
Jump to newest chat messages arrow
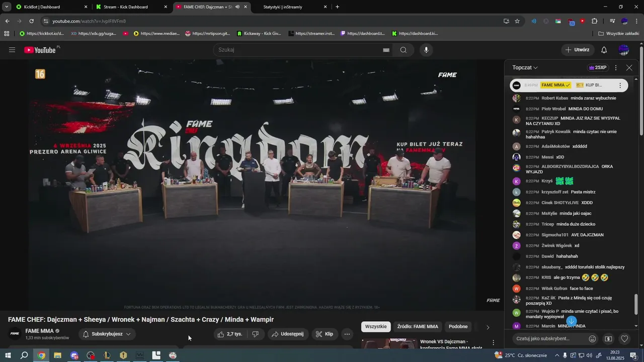pyautogui.click(x=571, y=321)
